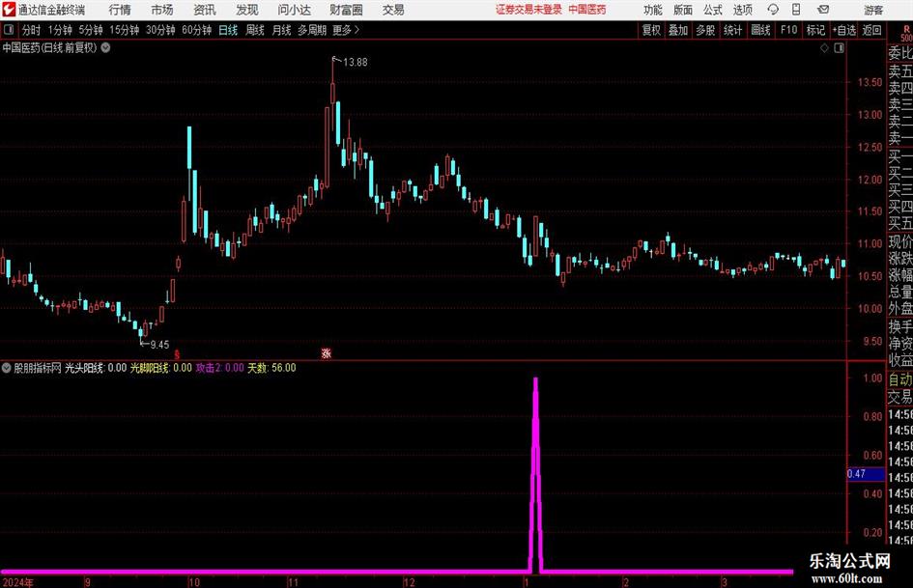Click the red $ marker below chart

click(x=177, y=354)
